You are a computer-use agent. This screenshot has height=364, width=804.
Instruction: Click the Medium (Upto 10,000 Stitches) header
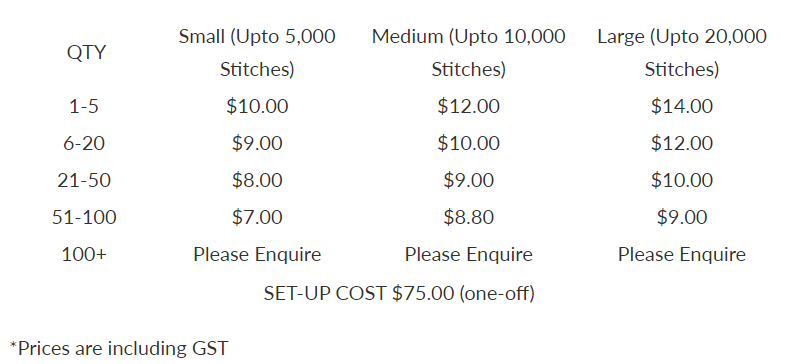(x=468, y=52)
